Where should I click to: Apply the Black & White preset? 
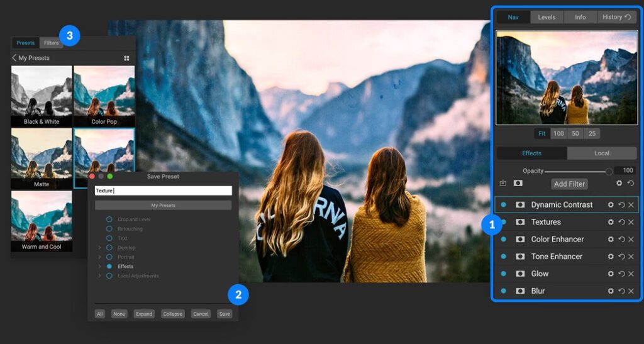pos(42,96)
